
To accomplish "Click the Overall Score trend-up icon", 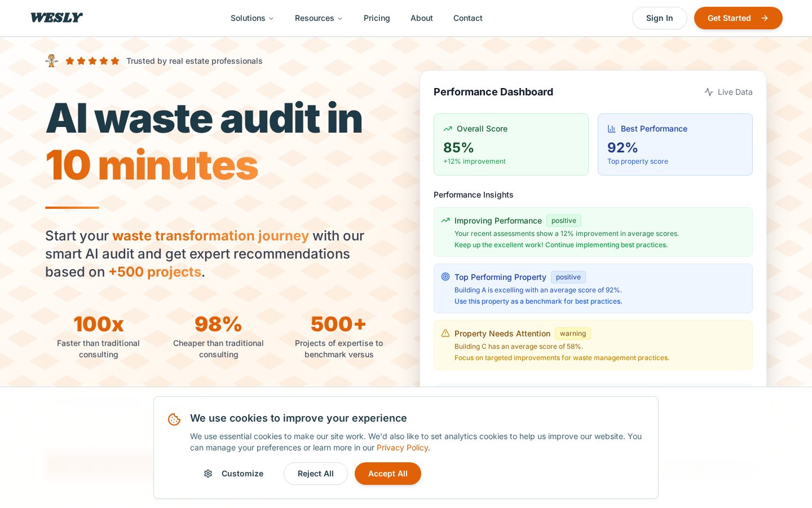I will point(448,129).
